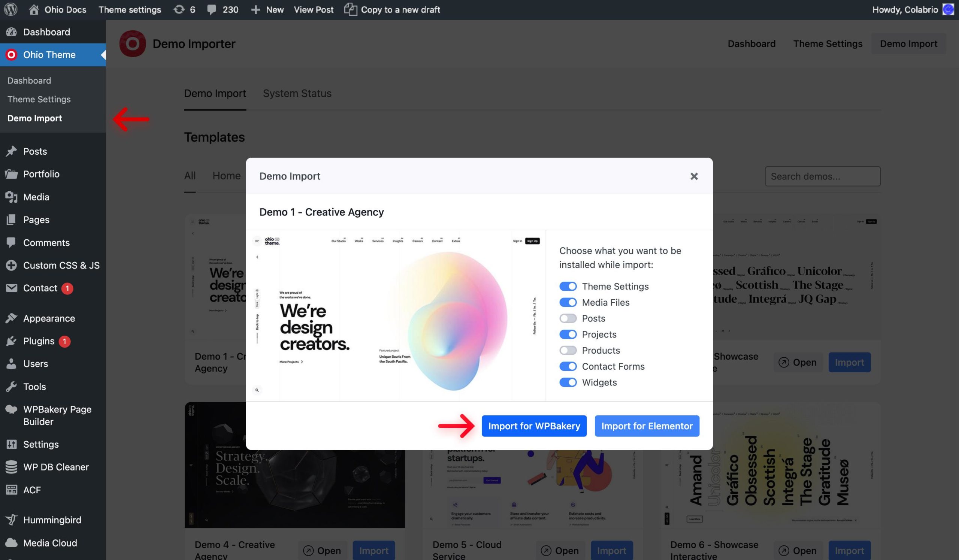Turn on the Products toggle
The width and height of the screenshot is (959, 560).
(x=568, y=350)
